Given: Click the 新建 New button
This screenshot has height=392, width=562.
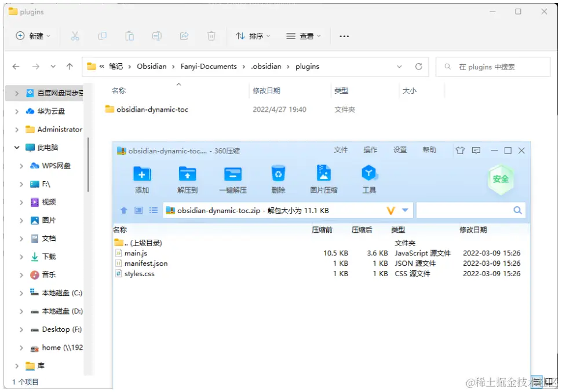Looking at the screenshot, I should 32,36.
